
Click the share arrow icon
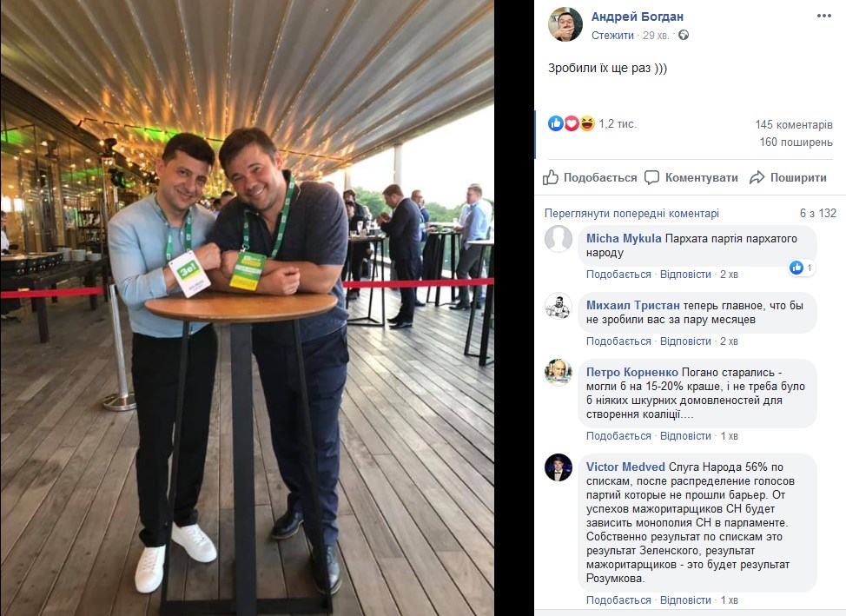pyautogui.click(x=757, y=177)
